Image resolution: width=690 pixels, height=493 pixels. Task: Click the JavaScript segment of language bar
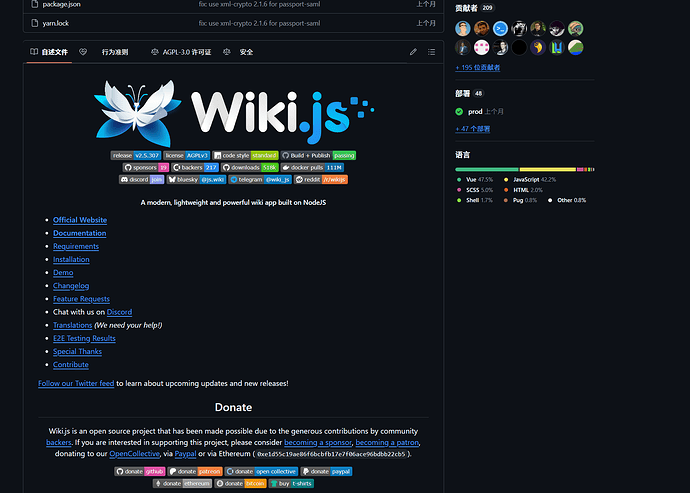coord(548,169)
